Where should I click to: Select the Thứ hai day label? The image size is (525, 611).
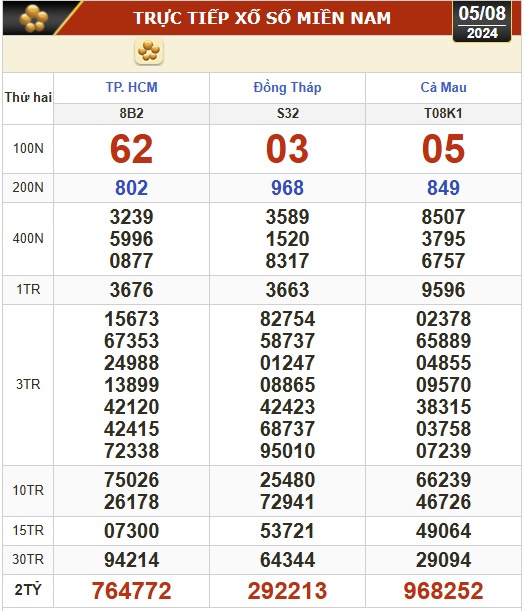point(28,97)
